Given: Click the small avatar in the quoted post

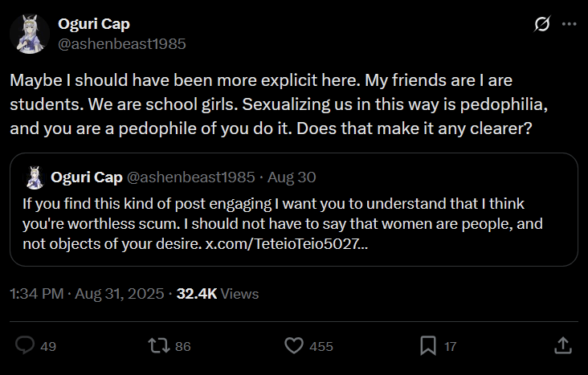Looking at the screenshot, I should coord(35,177).
